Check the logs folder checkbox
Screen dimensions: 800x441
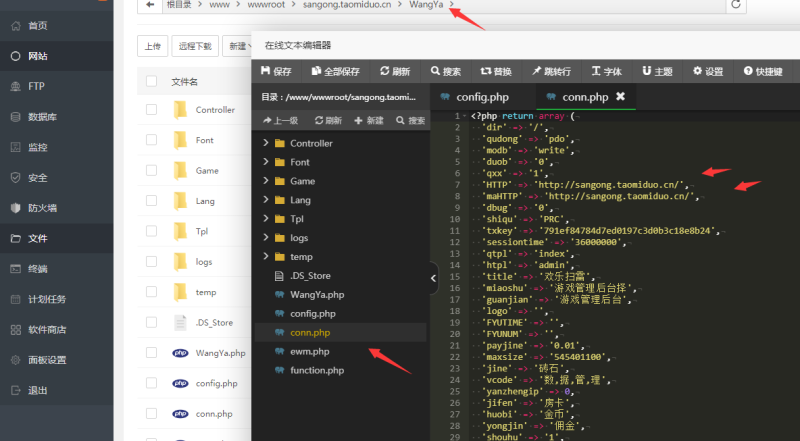(152, 261)
